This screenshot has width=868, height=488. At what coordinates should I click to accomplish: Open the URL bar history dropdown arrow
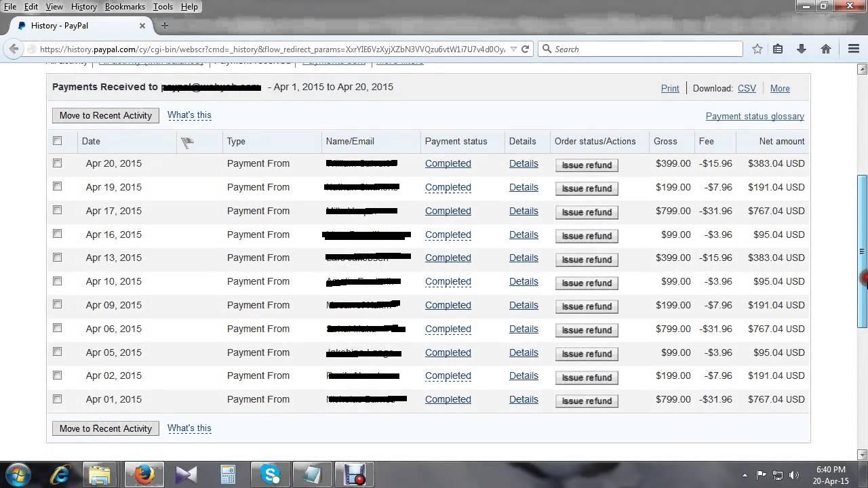513,49
